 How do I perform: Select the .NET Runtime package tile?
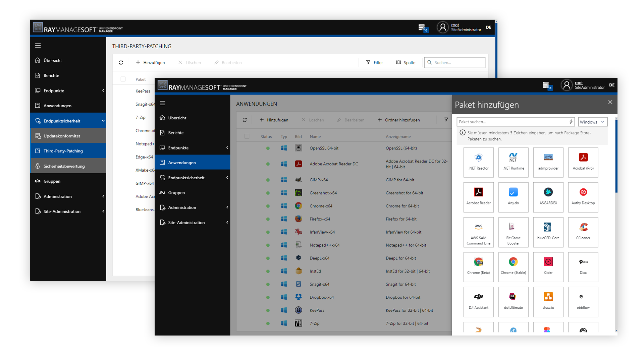[x=513, y=162]
